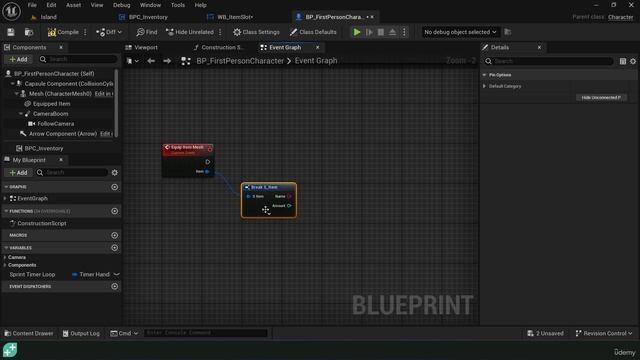The height and width of the screenshot is (360, 640).
Task: Expand the Camera variables category
Action: click(5, 257)
